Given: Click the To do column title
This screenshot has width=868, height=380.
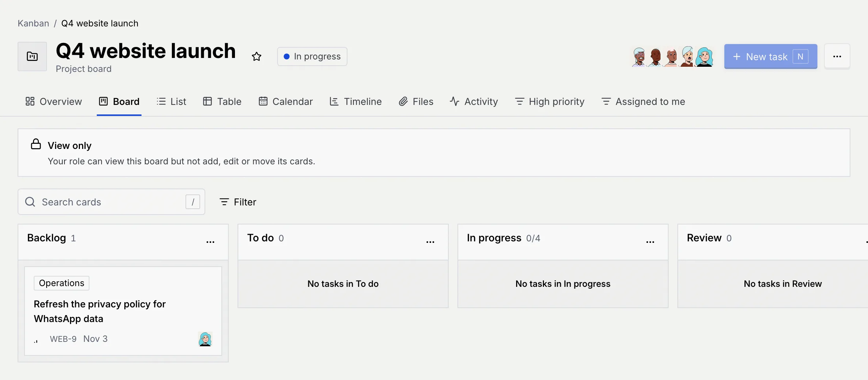Looking at the screenshot, I should [x=261, y=238].
